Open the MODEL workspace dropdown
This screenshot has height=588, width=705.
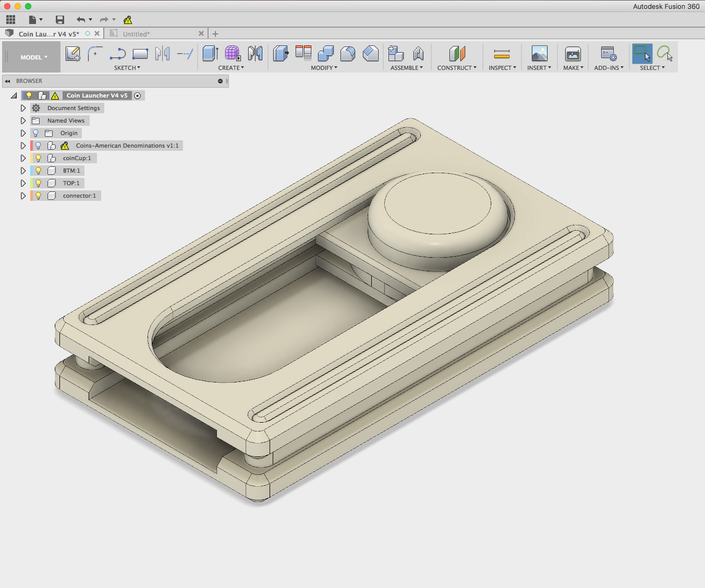pos(33,57)
